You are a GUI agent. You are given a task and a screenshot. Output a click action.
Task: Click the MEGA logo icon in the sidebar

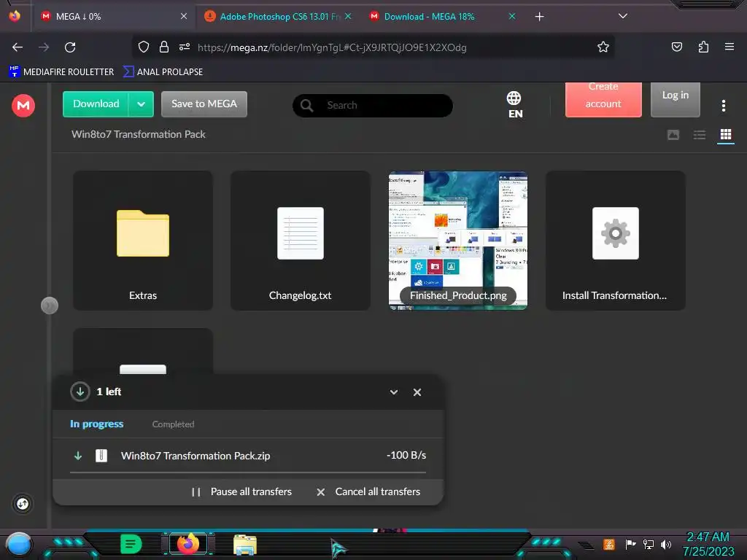(x=23, y=105)
